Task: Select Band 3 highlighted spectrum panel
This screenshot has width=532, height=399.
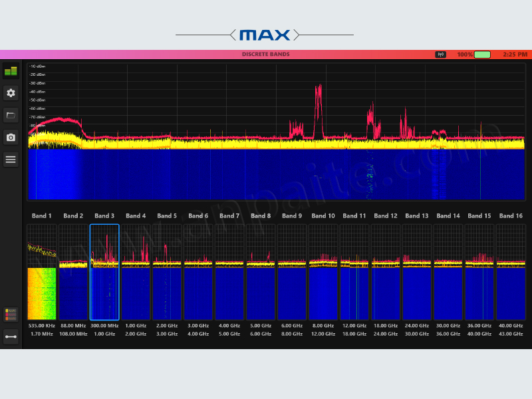Action: coord(104,272)
